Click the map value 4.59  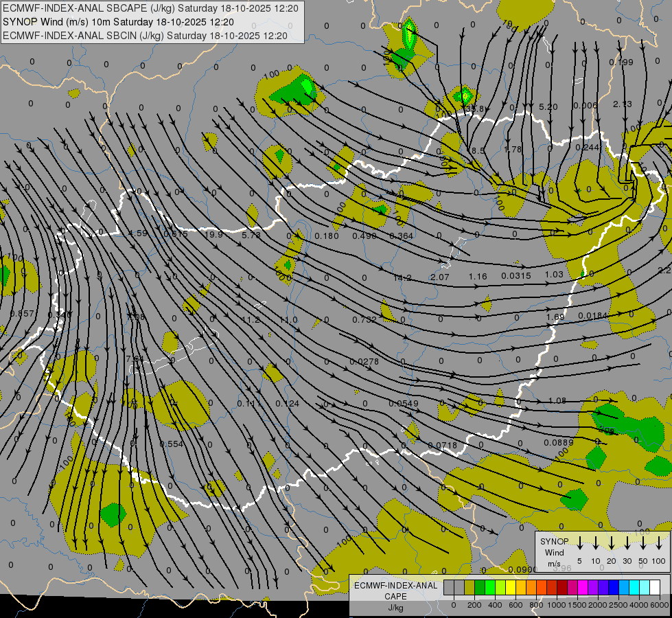(138, 233)
